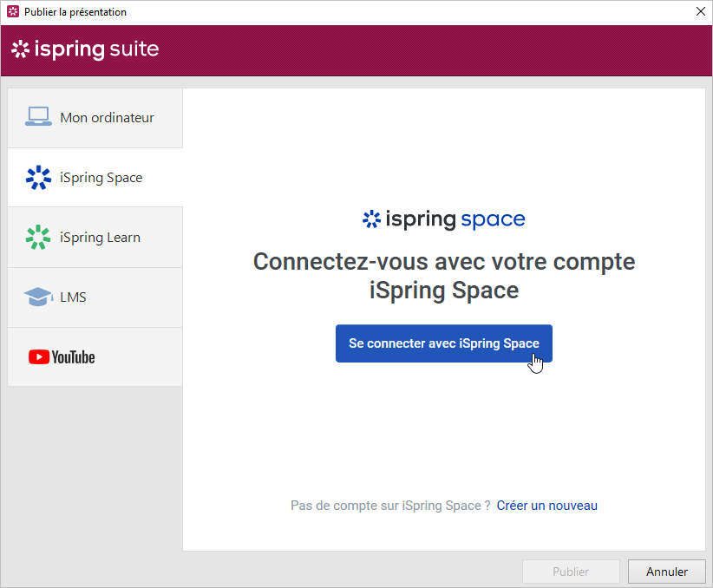713x588 pixels.
Task: Switch to the Mon ordinateur tab label
Action: tap(107, 118)
